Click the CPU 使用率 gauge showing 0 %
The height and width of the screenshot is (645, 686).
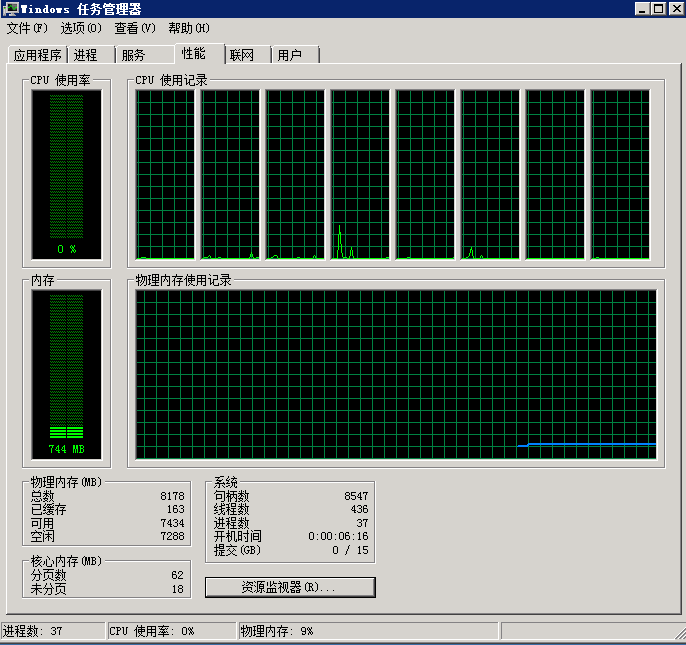click(66, 174)
